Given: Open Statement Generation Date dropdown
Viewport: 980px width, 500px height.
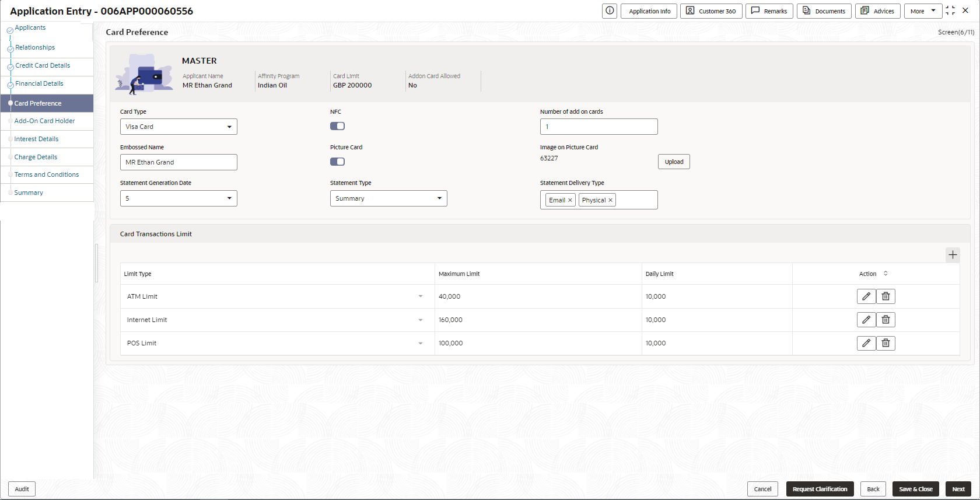Looking at the screenshot, I should (178, 198).
